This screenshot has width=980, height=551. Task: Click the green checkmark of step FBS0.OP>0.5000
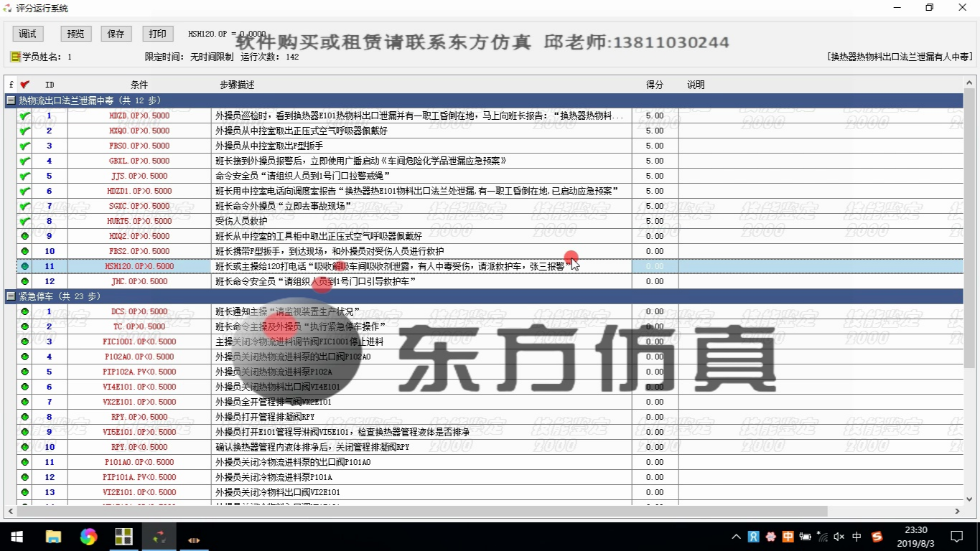pos(25,146)
